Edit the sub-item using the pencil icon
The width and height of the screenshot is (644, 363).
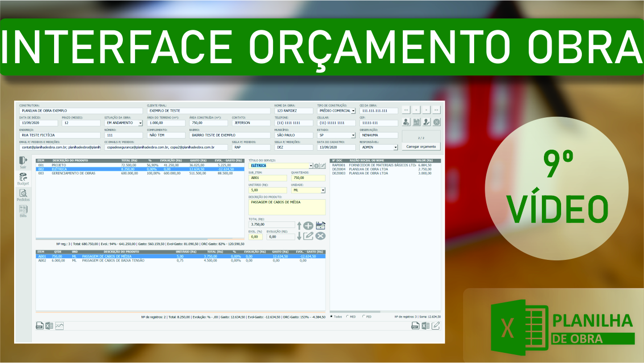tap(308, 236)
